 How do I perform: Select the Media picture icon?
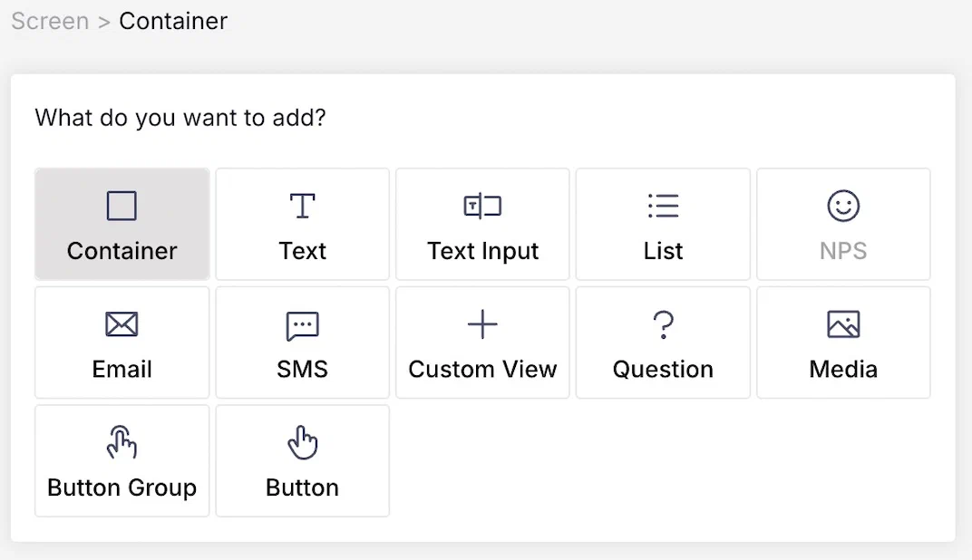(843, 324)
